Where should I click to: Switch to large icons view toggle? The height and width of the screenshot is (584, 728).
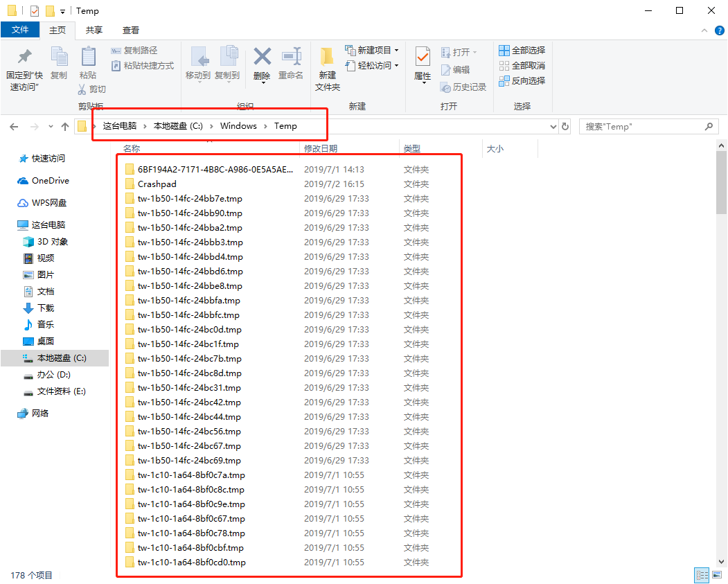click(x=718, y=575)
